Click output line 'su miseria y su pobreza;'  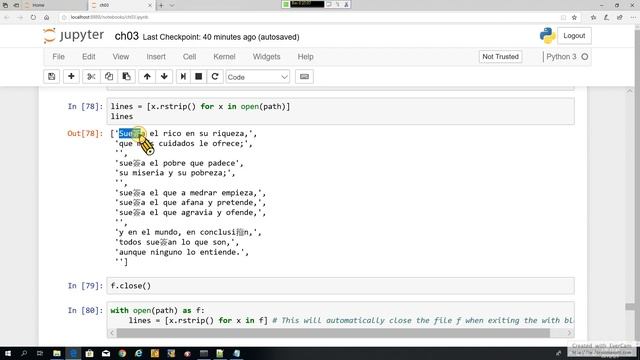coord(175,173)
